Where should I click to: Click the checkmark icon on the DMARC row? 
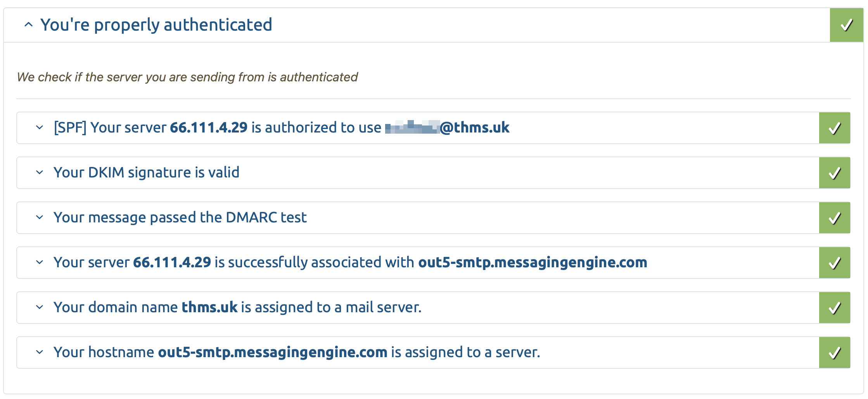(x=834, y=218)
